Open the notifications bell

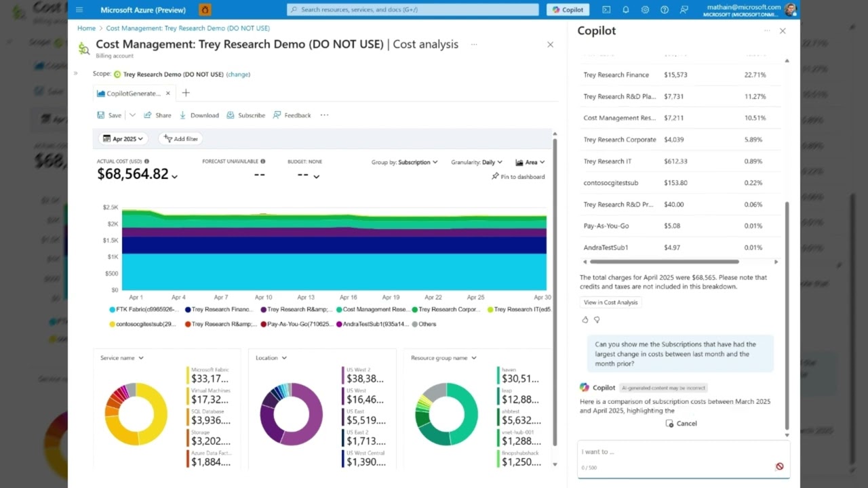625,9
